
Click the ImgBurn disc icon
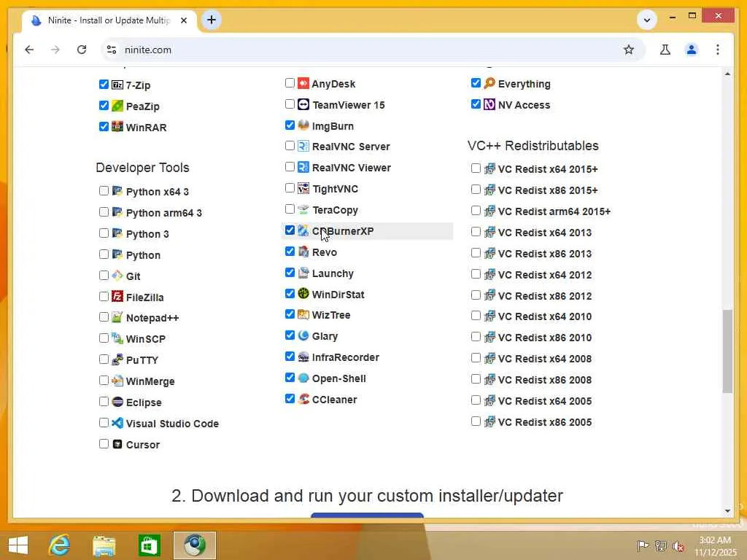[x=303, y=125]
